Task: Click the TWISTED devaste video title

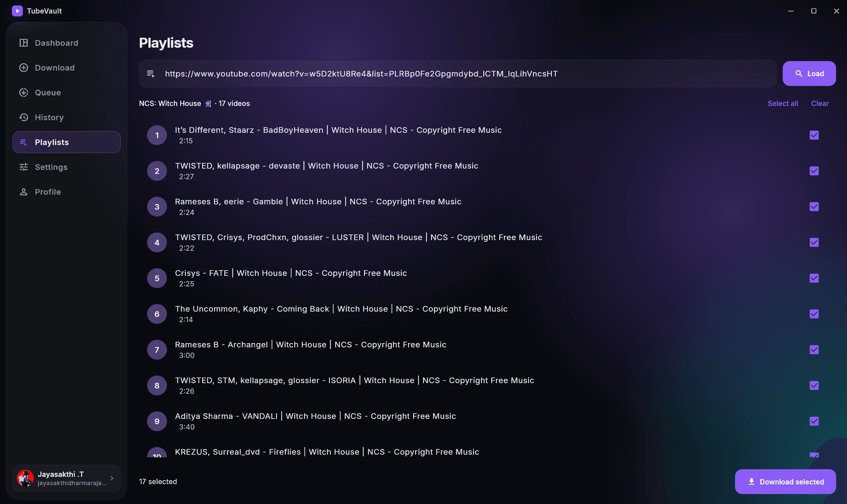Action: (327, 166)
